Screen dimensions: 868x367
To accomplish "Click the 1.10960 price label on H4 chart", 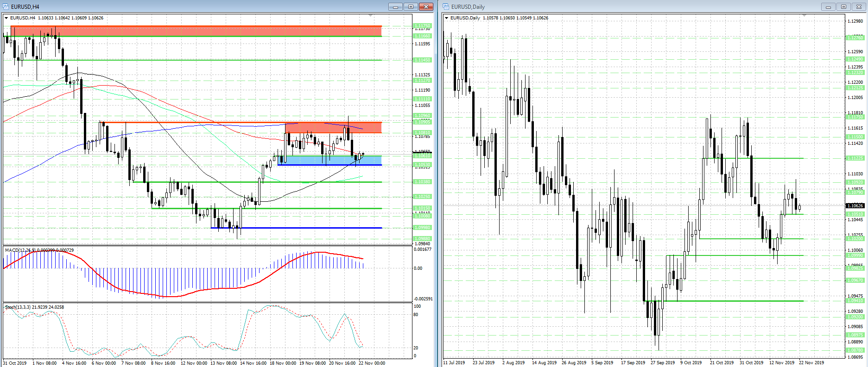I will pos(422,116).
